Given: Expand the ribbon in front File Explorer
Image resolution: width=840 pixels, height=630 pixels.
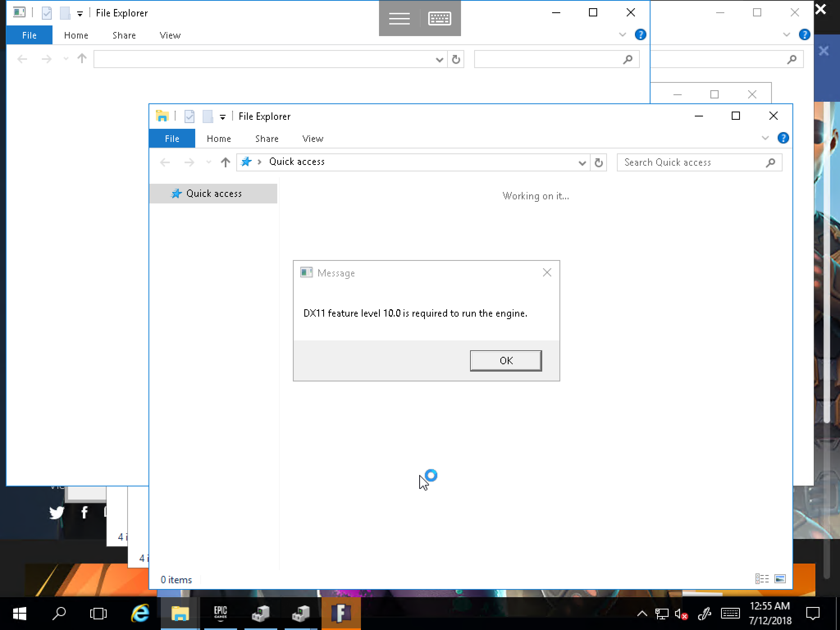Looking at the screenshot, I should tap(765, 138).
